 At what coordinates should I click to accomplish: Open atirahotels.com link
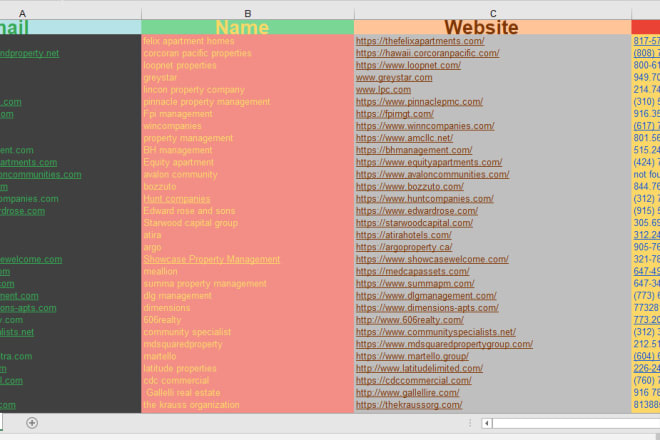[x=404, y=235]
